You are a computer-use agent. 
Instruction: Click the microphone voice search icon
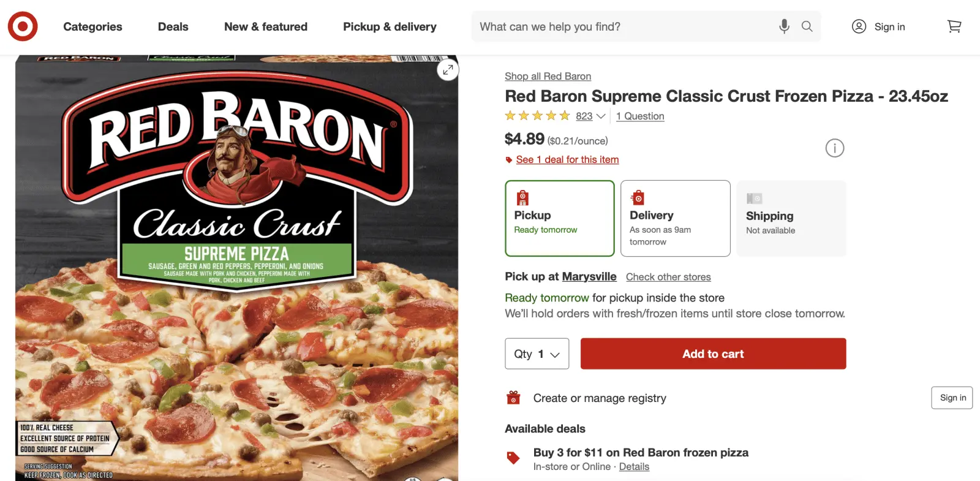784,26
